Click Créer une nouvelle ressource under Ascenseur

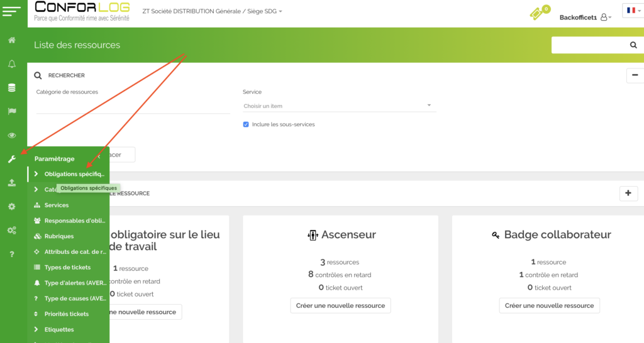(340, 305)
